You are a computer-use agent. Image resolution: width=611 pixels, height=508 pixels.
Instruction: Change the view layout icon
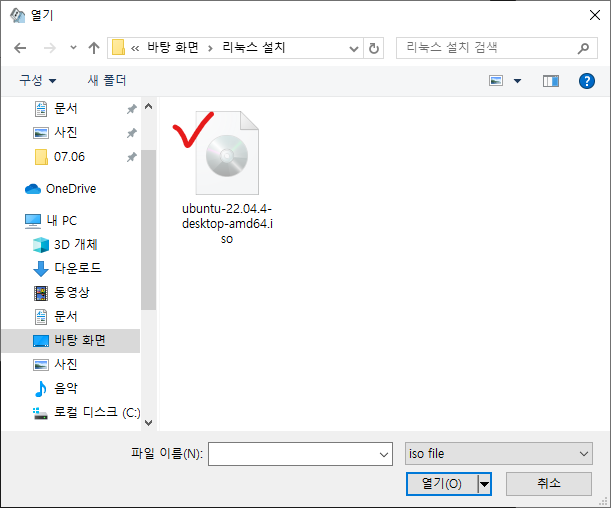coord(496,81)
